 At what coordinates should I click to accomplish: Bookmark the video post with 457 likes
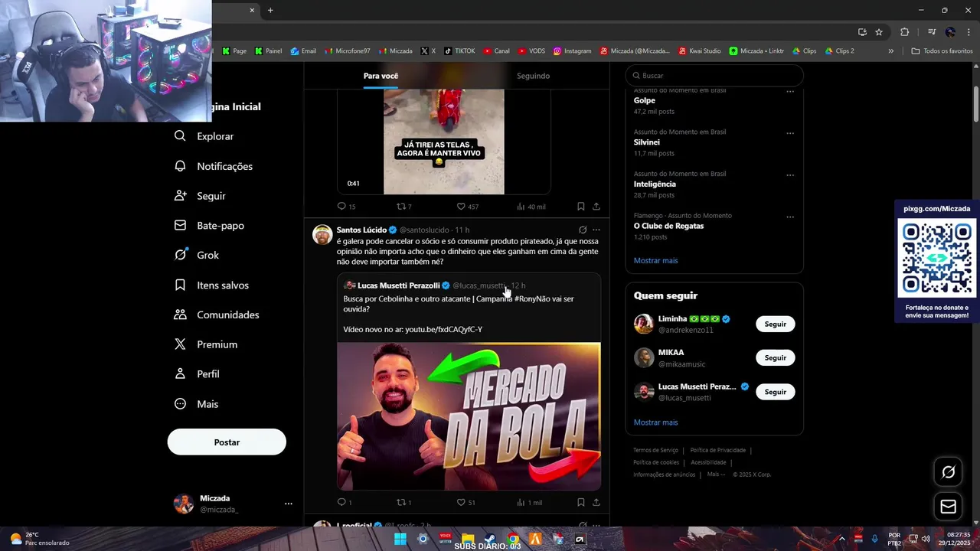tap(581, 207)
